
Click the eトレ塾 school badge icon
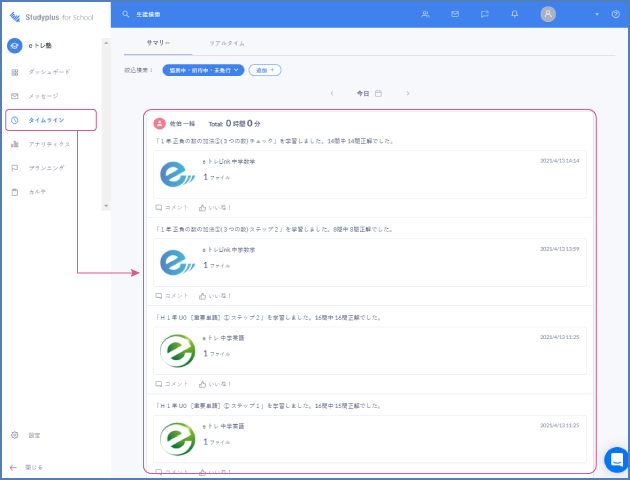click(x=15, y=45)
